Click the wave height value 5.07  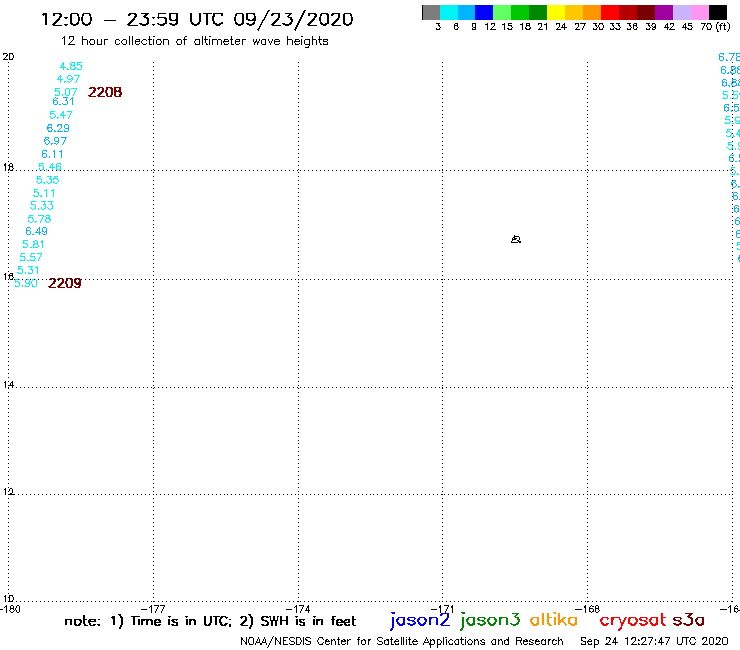[66, 92]
